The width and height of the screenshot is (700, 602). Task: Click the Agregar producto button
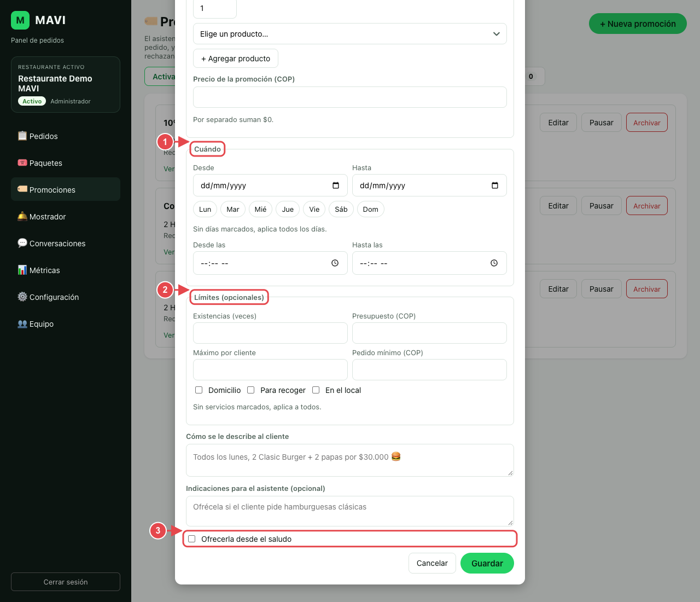click(x=236, y=59)
